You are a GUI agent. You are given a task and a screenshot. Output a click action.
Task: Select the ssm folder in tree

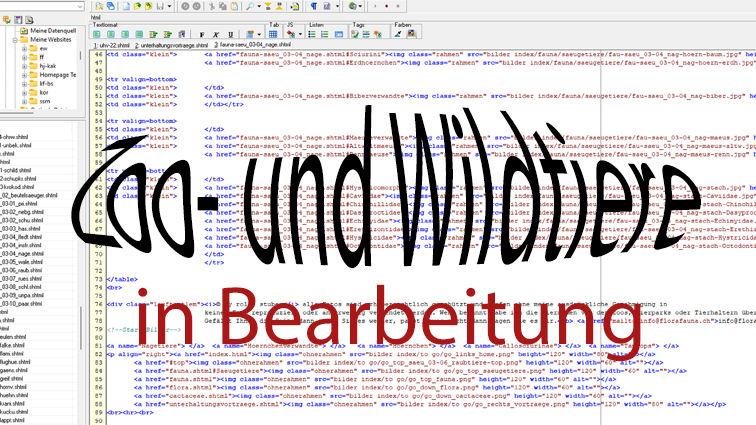(x=45, y=101)
